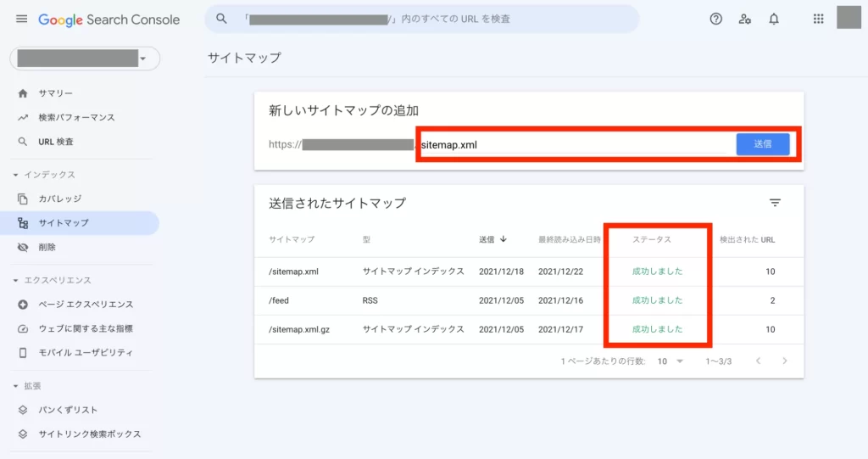The height and width of the screenshot is (459, 868).
Task: Go to next page of sitemaps
Action: tap(785, 361)
